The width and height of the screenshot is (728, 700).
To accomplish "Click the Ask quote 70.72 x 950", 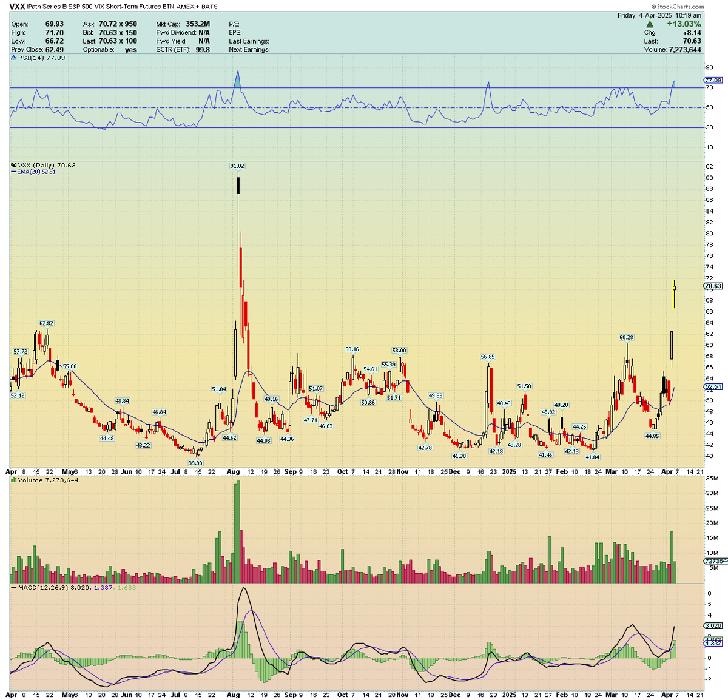I will [118, 24].
